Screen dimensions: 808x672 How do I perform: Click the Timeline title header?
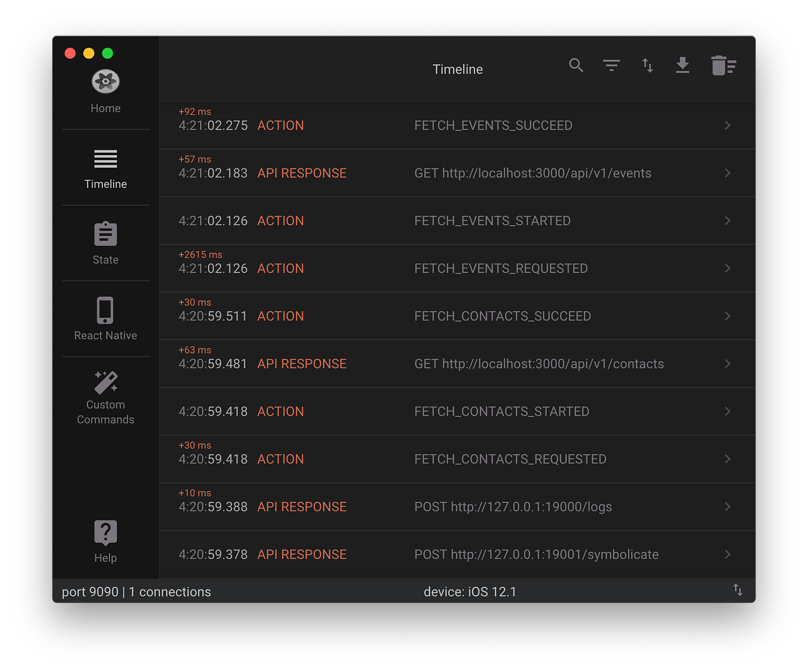click(457, 69)
